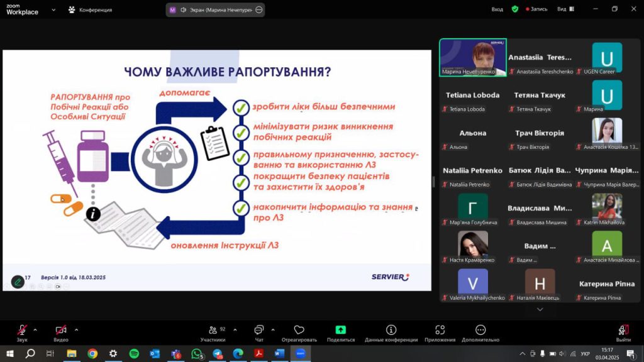Open Zoom Workplace dropdown chevron
Viewport: 644px width, 362px height.
53,9
